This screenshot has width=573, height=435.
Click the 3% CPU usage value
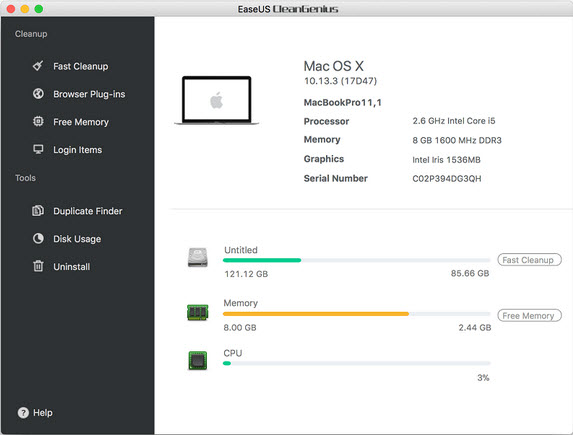[x=483, y=378]
